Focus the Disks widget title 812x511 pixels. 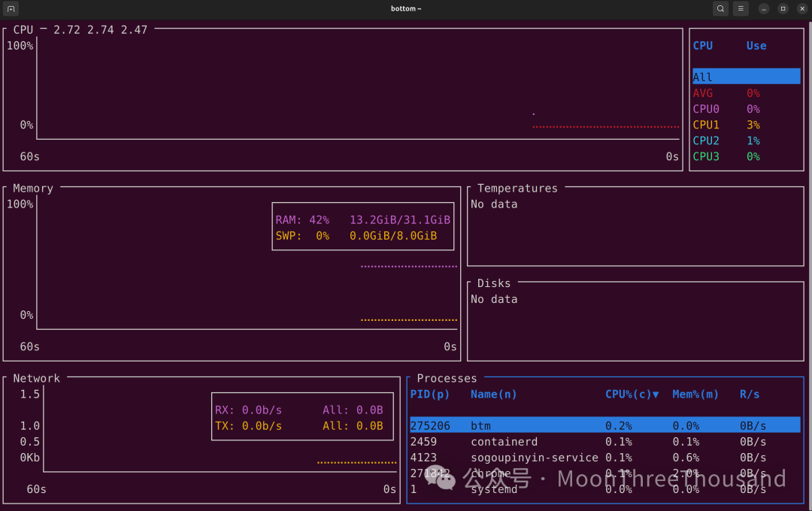[493, 283]
